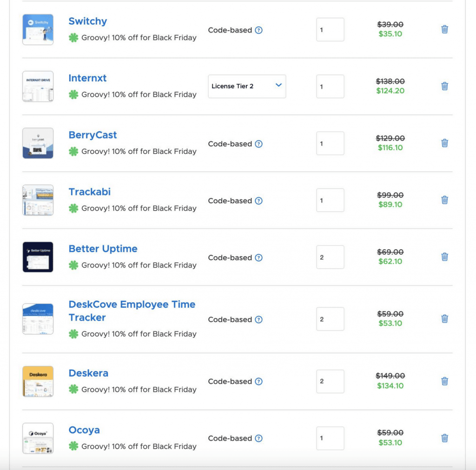
Task: Click the $89.10 Trackabi discounted price
Action: (390, 205)
